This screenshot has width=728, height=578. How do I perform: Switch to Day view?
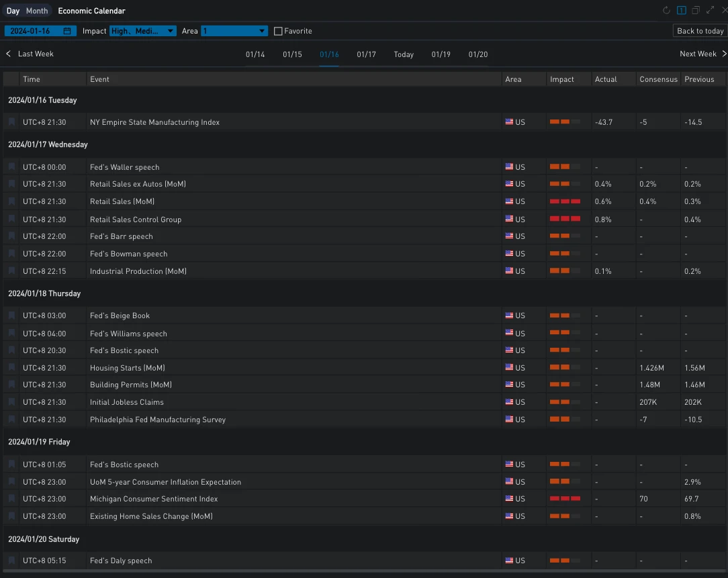point(13,11)
